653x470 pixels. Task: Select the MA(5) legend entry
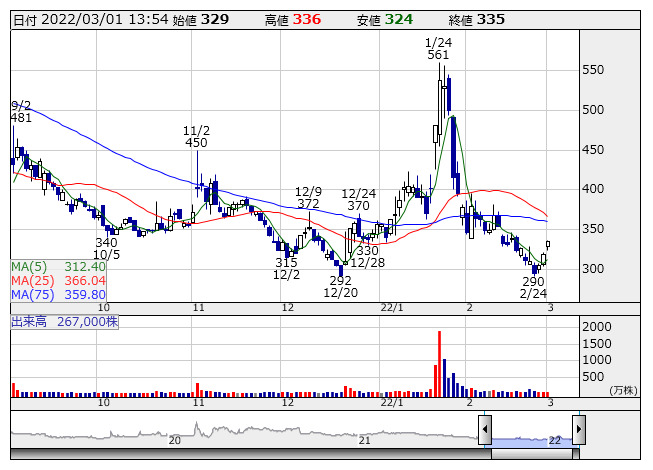pyautogui.click(x=58, y=267)
